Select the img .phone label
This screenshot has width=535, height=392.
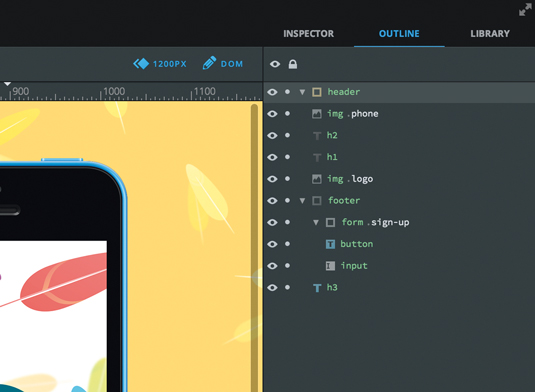(x=352, y=114)
